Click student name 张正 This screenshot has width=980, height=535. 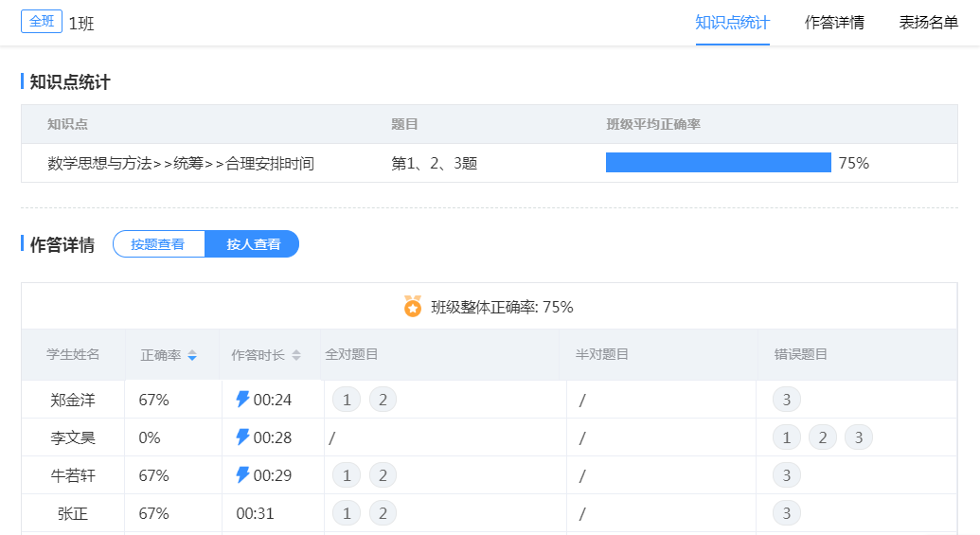[73, 513]
